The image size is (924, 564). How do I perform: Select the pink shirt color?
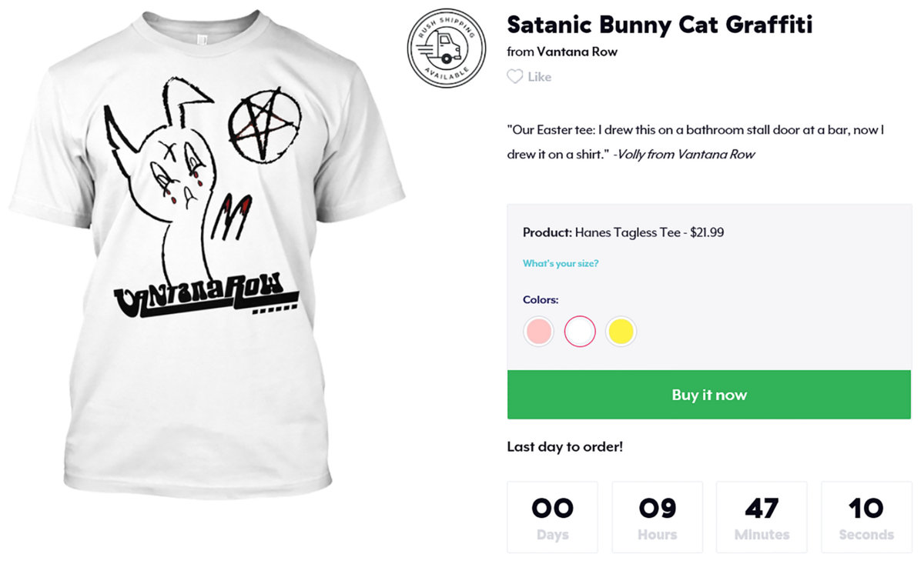coord(538,332)
